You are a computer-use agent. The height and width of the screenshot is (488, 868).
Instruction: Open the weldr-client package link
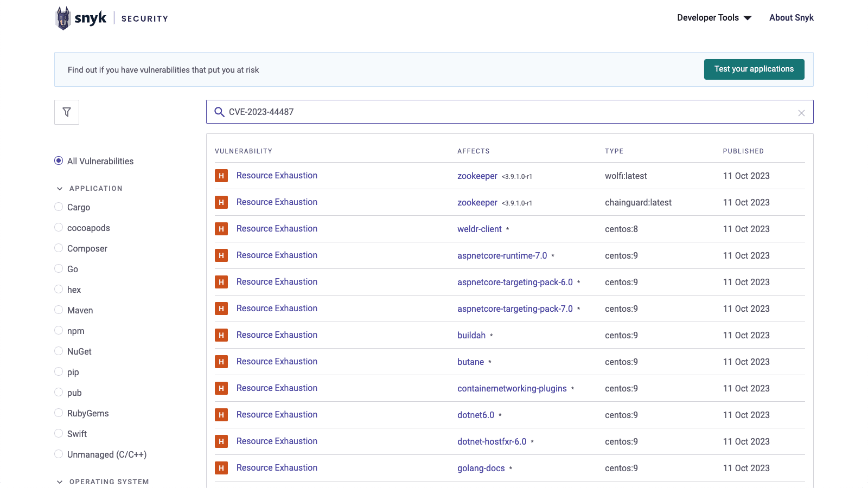click(x=480, y=229)
